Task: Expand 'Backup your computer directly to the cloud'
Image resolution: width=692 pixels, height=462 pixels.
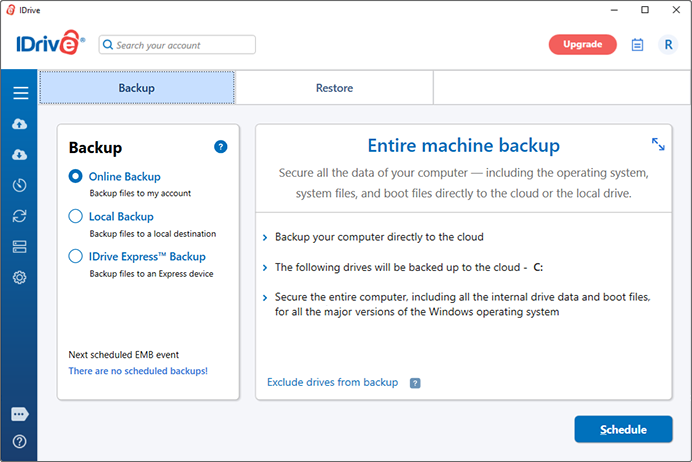Action: point(265,237)
